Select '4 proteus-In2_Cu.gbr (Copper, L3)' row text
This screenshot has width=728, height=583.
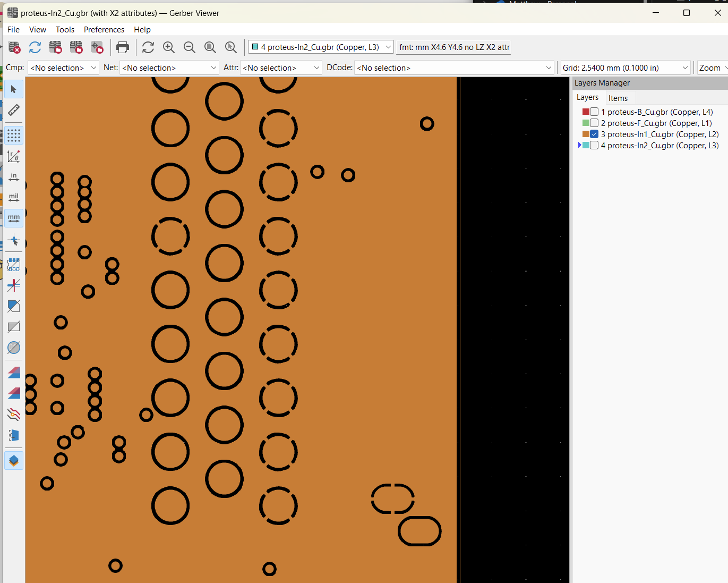(660, 146)
